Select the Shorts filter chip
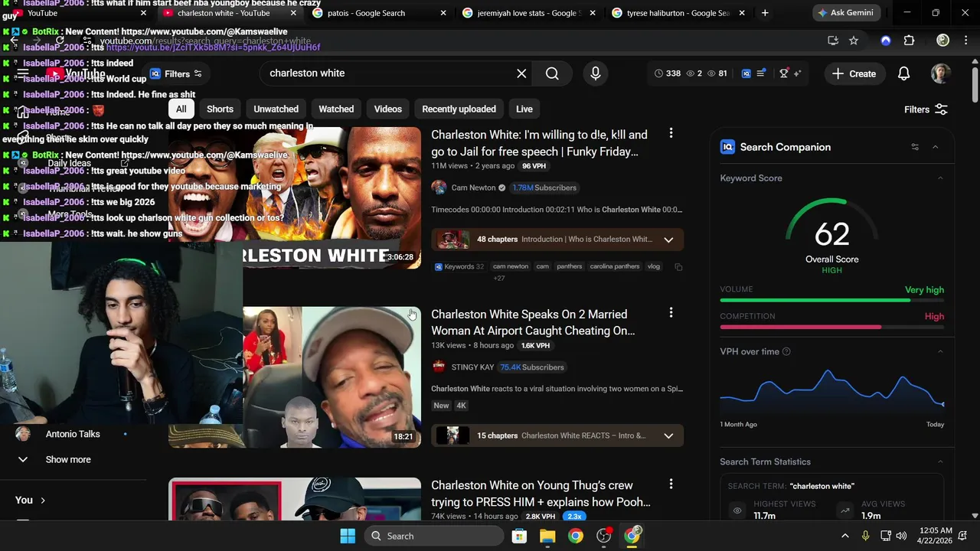 click(x=220, y=109)
